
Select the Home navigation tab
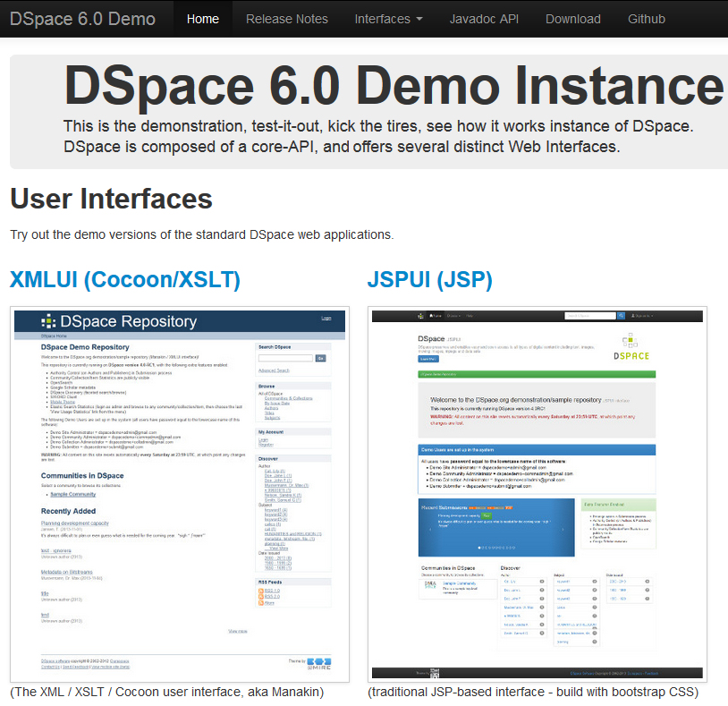(203, 19)
